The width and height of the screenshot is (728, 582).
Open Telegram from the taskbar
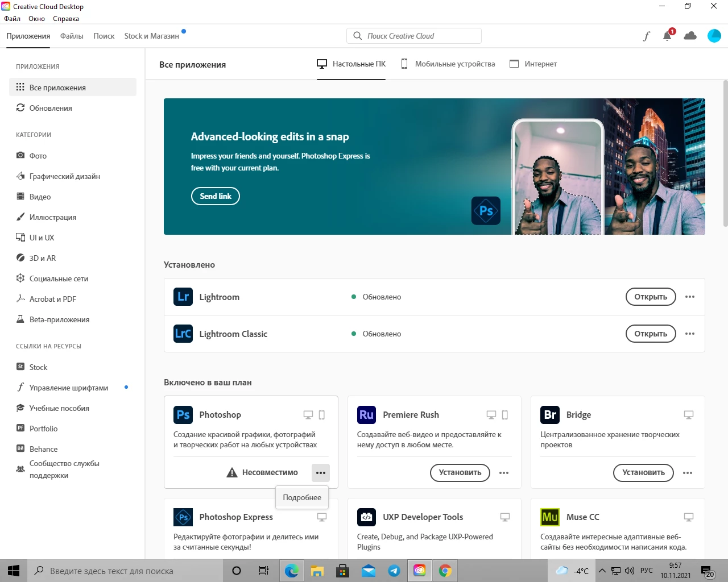pyautogui.click(x=394, y=571)
